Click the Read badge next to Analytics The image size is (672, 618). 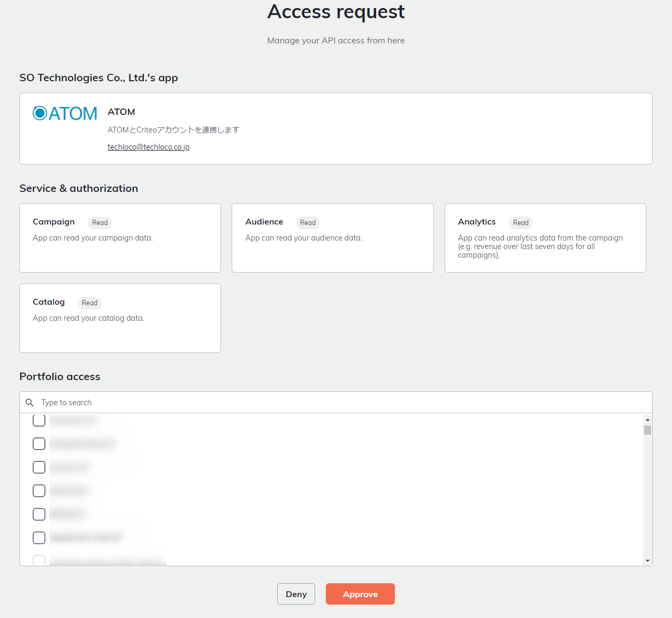pos(521,223)
